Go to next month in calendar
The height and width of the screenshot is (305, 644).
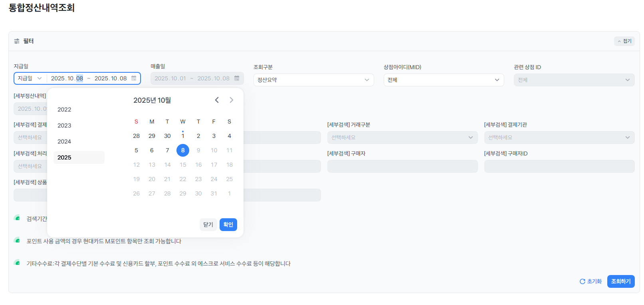(x=231, y=100)
